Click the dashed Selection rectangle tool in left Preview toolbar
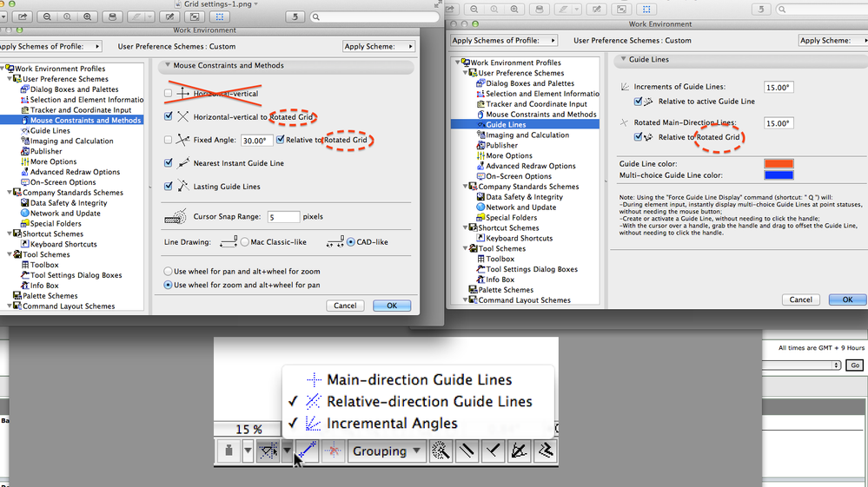This screenshot has height=487, width=868. coord(220,17)
